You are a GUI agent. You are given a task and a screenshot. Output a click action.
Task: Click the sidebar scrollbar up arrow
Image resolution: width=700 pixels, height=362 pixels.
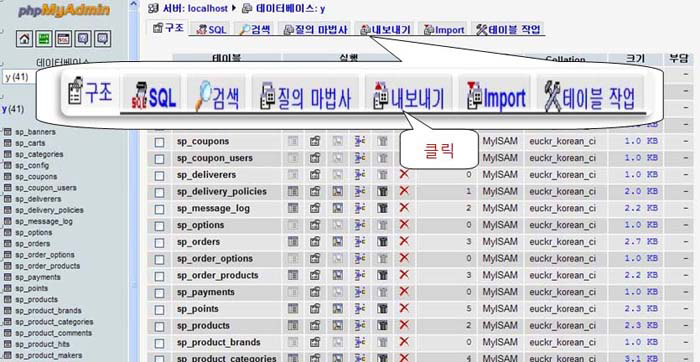click(134, 5)
